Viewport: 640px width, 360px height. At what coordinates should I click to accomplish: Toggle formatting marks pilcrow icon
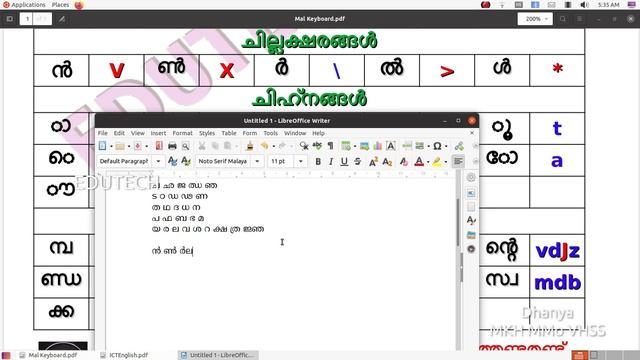(330, 146)
